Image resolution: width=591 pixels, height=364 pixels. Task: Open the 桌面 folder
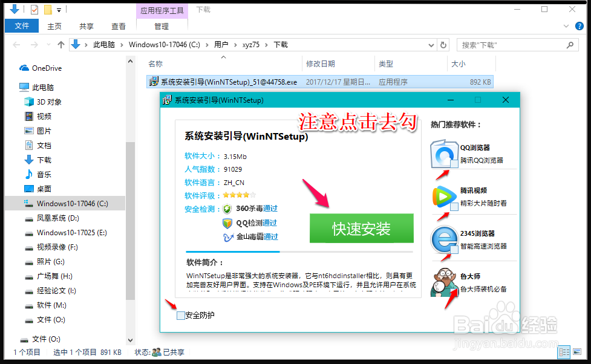click(x=38, y=189)
